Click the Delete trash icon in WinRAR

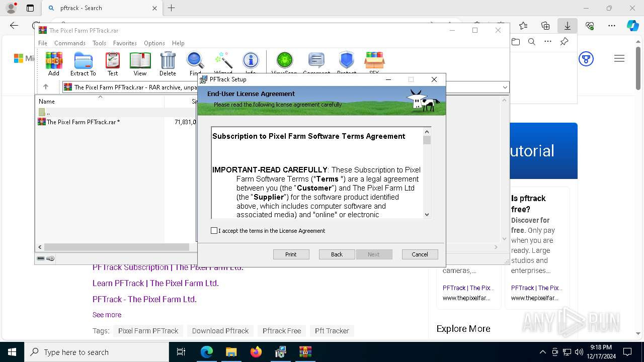(168, 63)
